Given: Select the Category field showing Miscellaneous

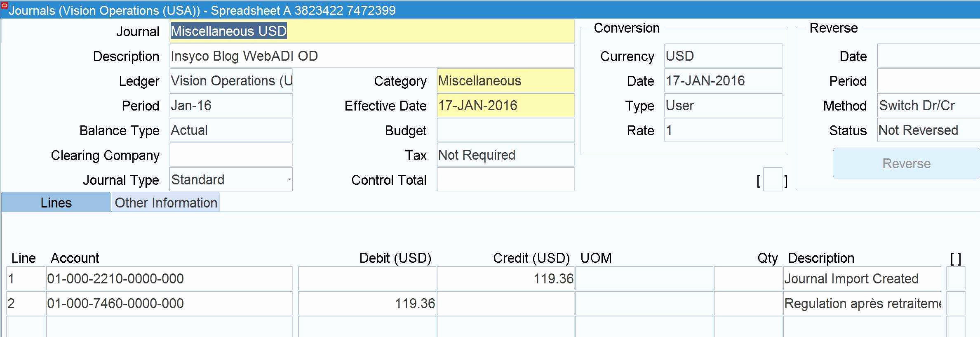Looking at the screenshot, I should [x=505, y=81].
